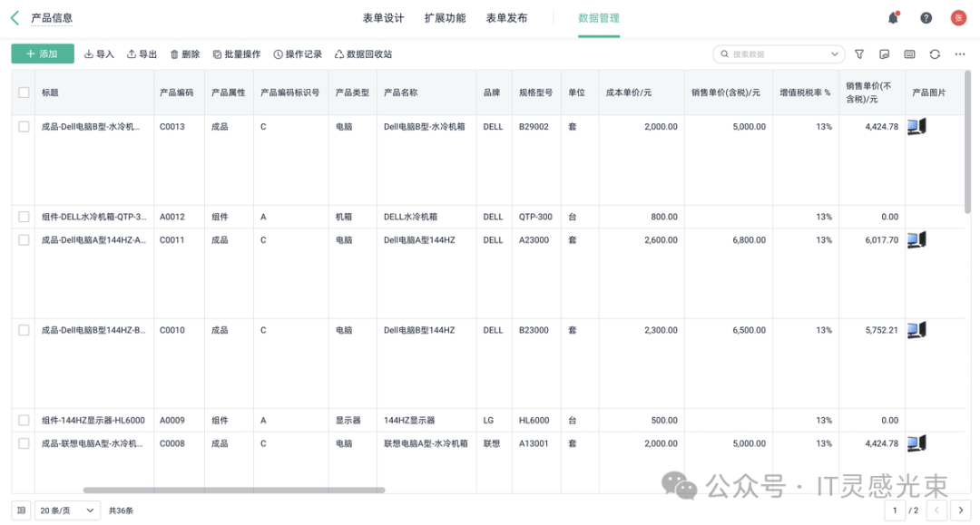Refresh the data table
The image size is (980, 525).
(935, 54)
